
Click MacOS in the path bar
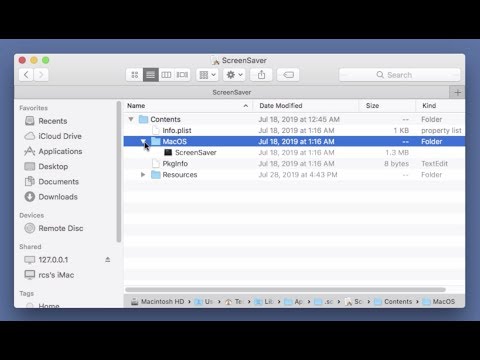443,301
